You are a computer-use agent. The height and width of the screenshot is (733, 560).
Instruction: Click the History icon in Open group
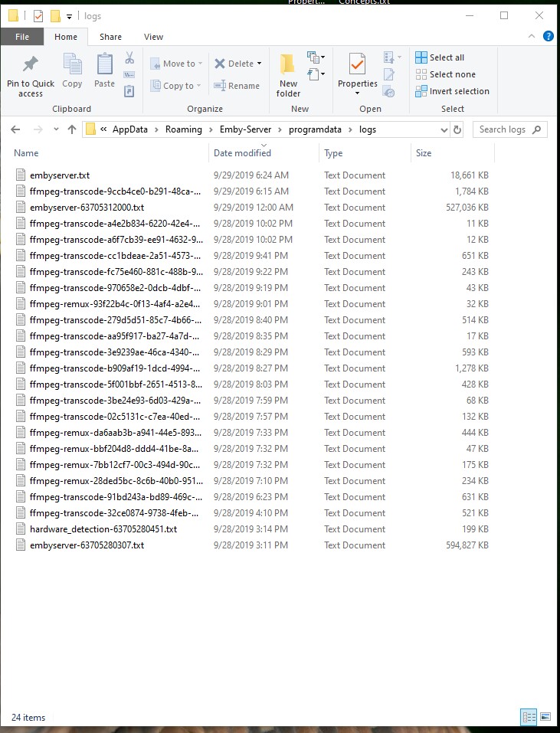pos(389,91)
